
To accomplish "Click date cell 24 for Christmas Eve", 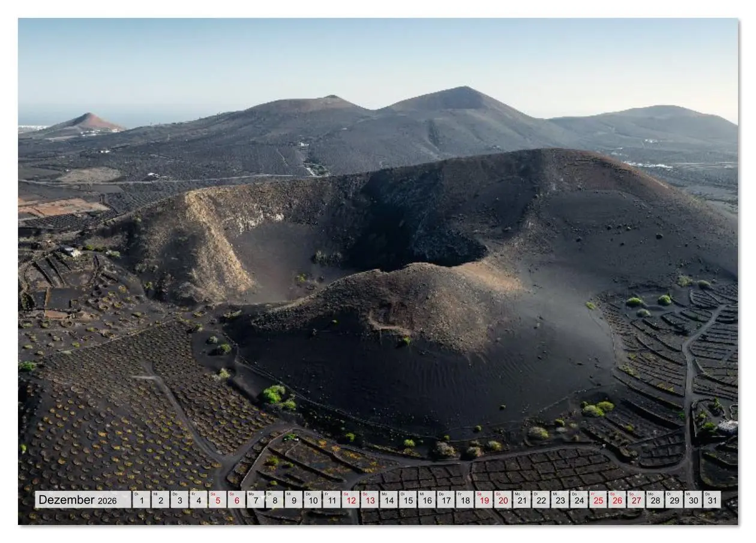I will 579,500.
